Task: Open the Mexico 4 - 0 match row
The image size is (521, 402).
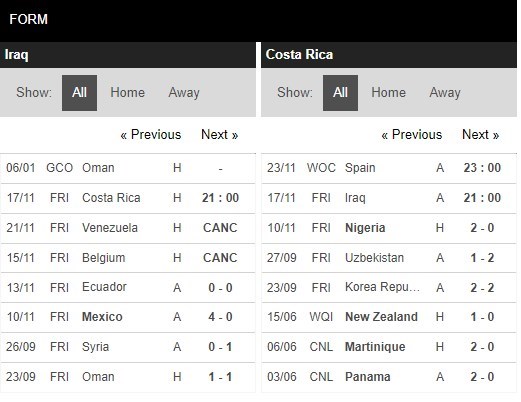Action: (x=128, y=317)
